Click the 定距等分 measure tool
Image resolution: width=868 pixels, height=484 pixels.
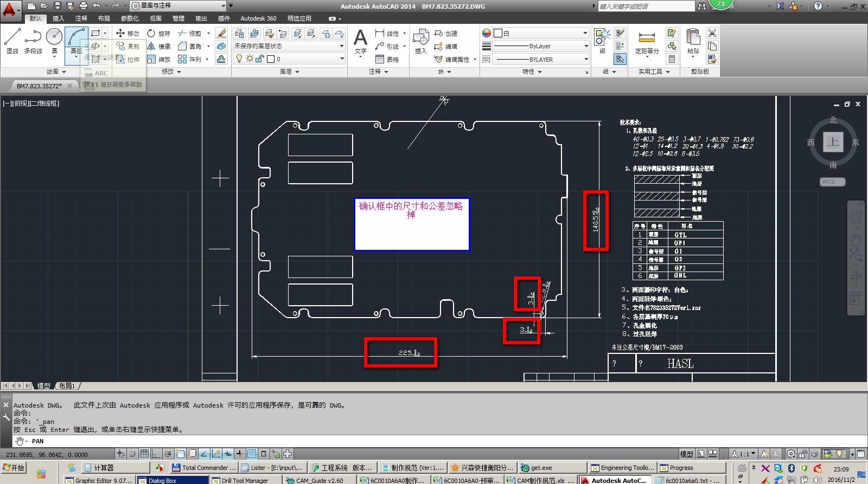point(647,42)
